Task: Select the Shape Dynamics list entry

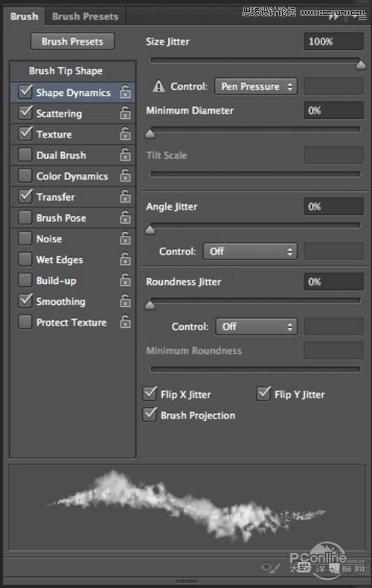Action: point(73,93)
